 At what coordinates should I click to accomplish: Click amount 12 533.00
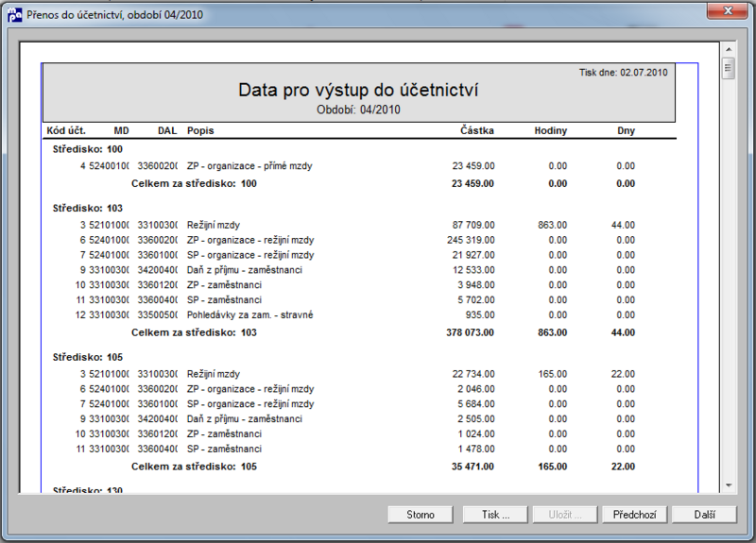point(473,270)
